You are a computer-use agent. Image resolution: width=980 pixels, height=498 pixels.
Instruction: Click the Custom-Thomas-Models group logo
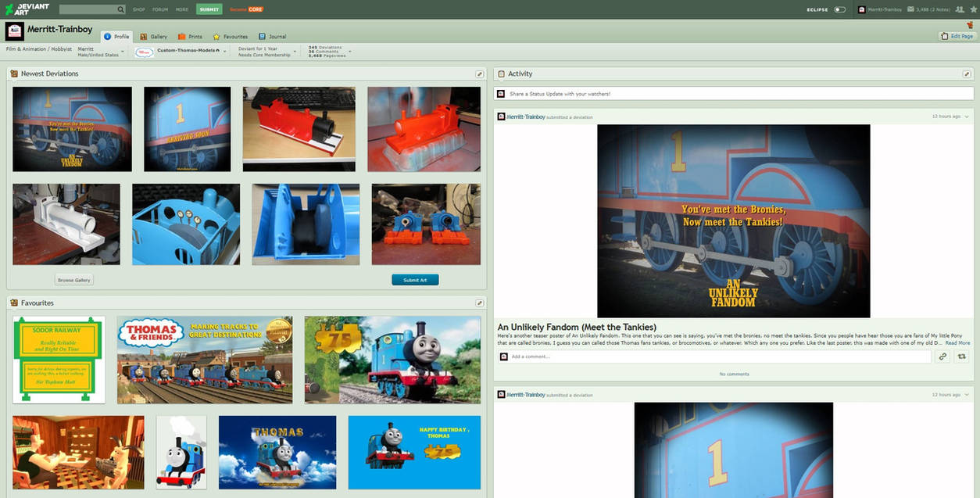coord(144,52)
